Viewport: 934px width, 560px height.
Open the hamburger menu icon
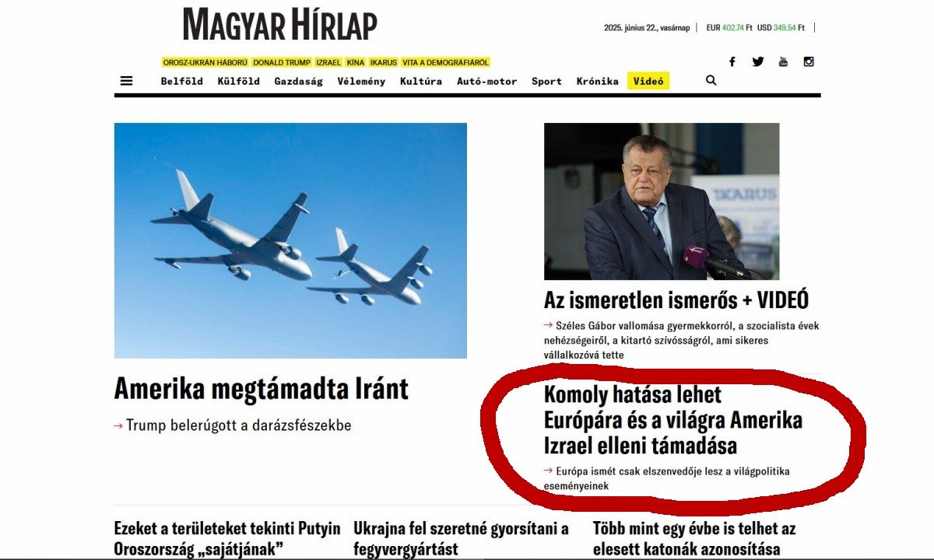[127, 81]
